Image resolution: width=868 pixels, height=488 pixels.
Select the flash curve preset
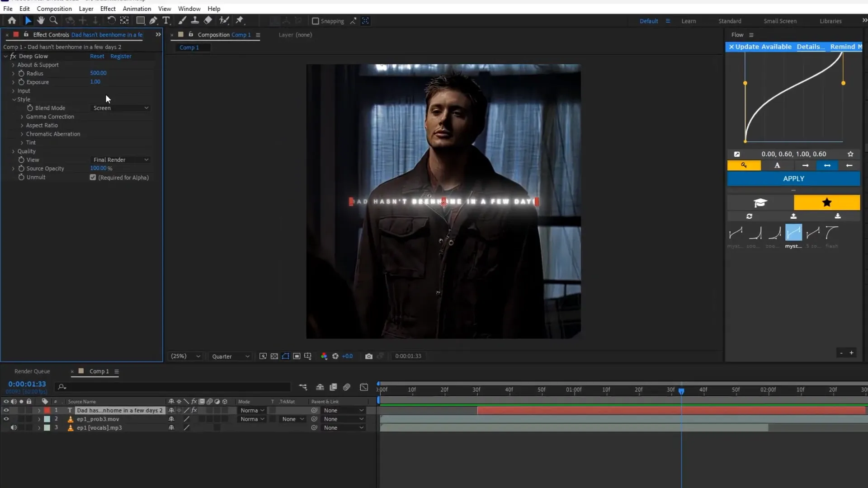click(x=832, y=233)
